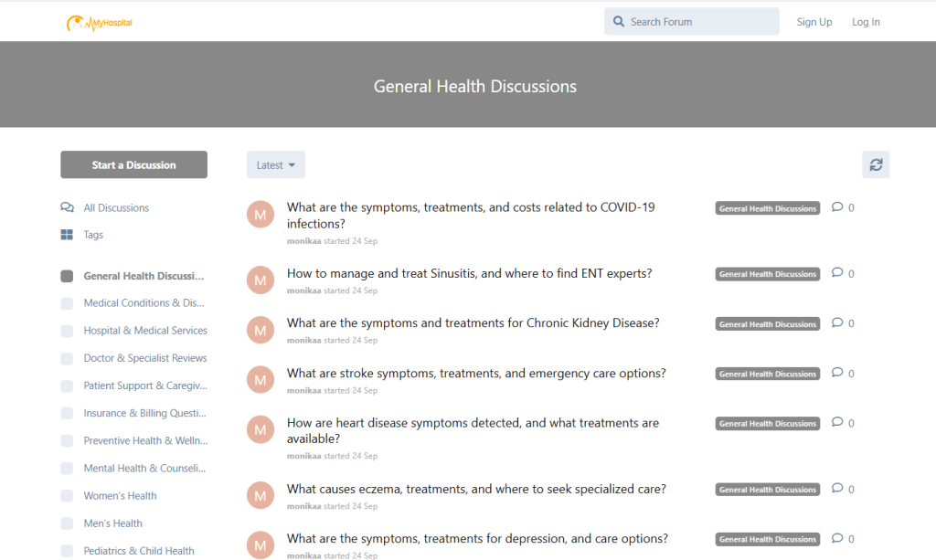Go to Doctor & Specialist Reviews category
This screenshot has height=560, width=936.
144,358
